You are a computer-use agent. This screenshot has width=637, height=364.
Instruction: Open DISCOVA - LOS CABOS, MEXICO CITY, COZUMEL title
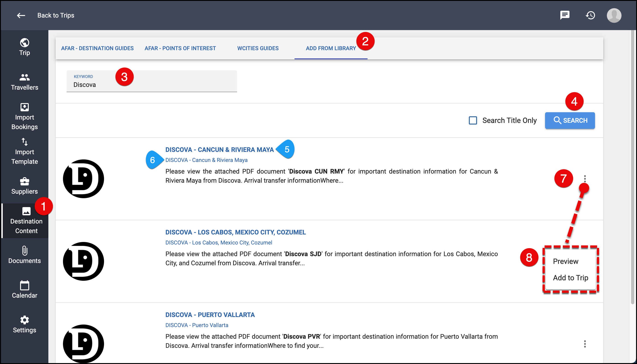point(235,232)
